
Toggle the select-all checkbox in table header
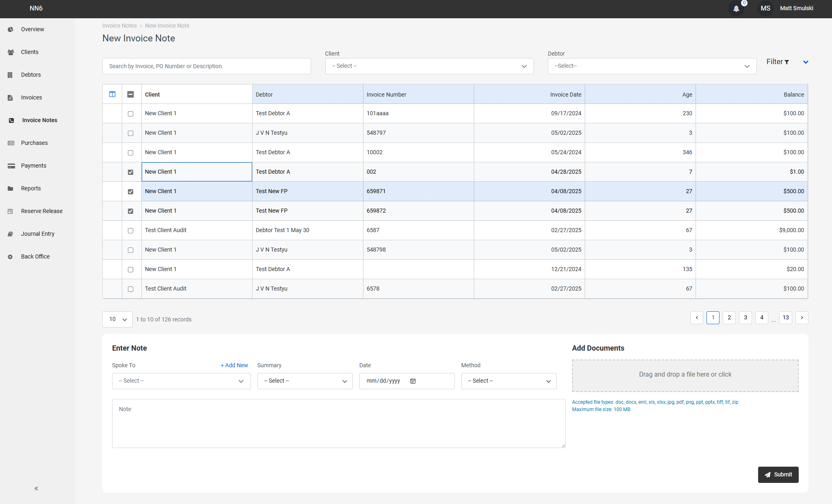131,94
